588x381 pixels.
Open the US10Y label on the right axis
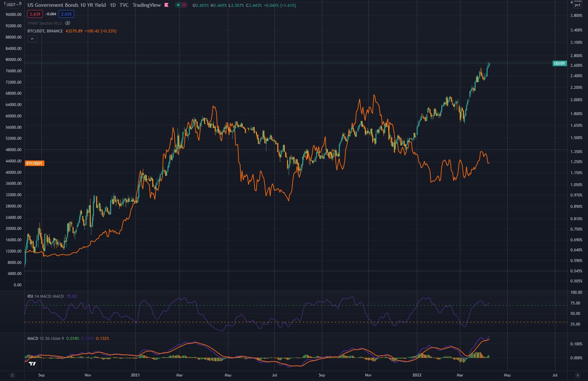559,64
